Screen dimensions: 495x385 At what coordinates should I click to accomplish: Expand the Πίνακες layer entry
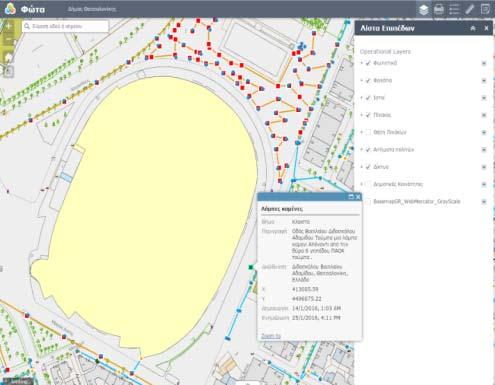pyautogui.click(x=362, y=115)
